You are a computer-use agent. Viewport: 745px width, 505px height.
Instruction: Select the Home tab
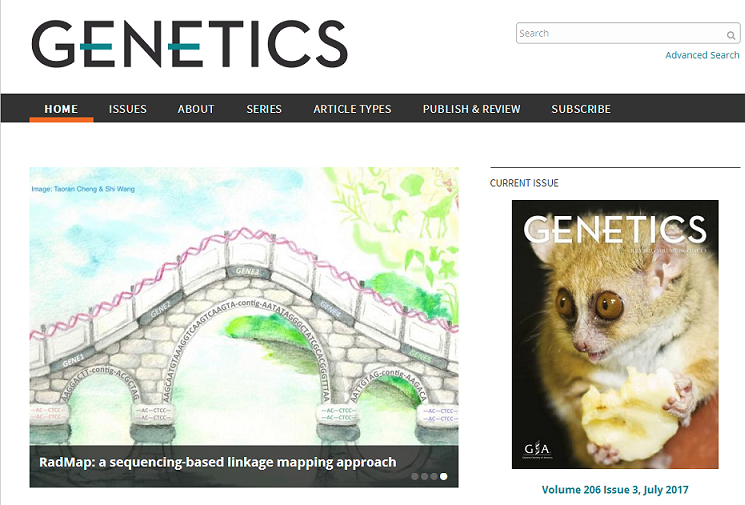pyautogui.click(x=61, y=109)
